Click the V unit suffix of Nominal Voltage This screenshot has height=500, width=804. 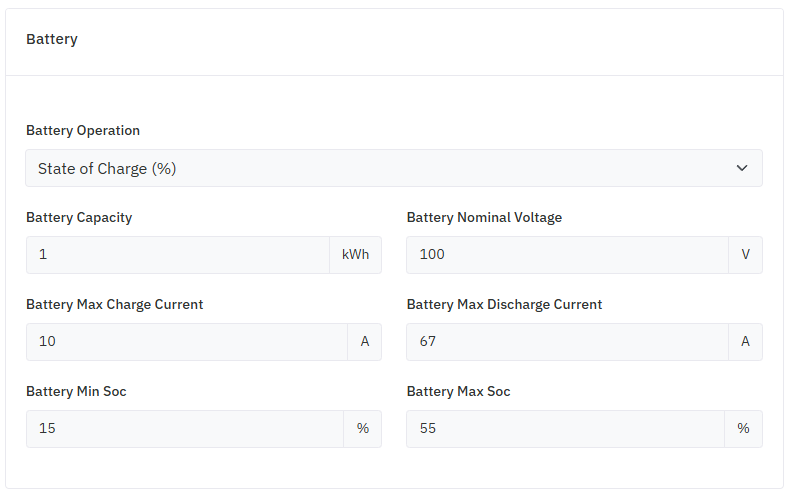click(745, 255)
